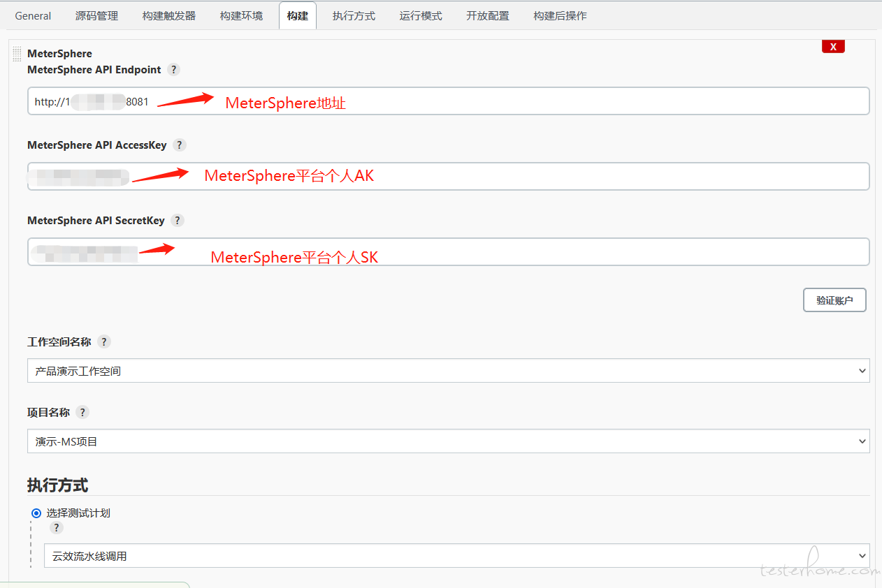882x588 pixels.
Task: Select the 选择测试计划 radio button
Action: pyautogui.click(x=36, y=513)
